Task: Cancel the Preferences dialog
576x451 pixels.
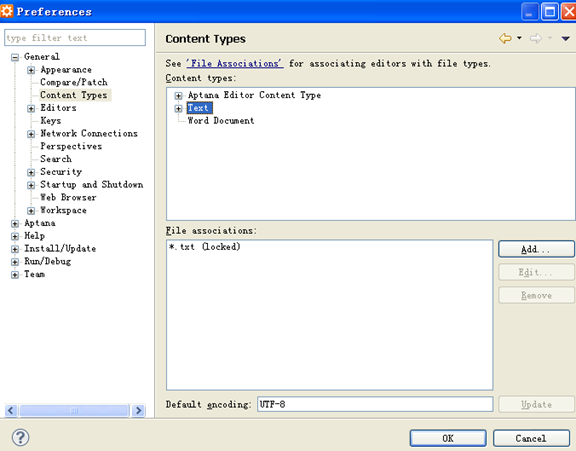Action: click(x=531, y=438)
